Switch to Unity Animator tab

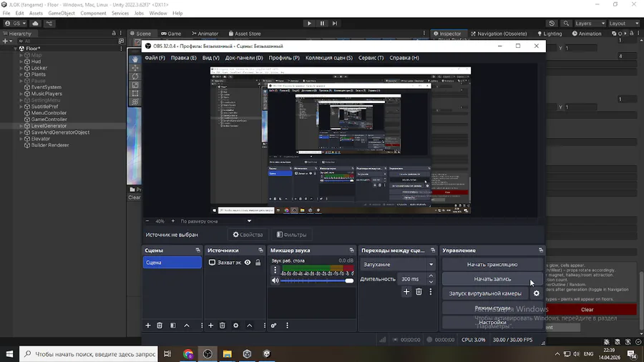pos(205,34)
